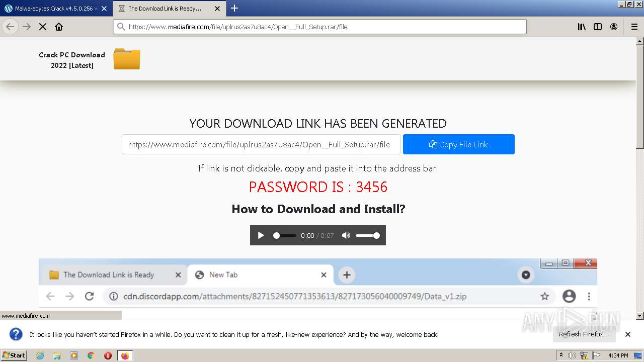Close The Download Link is Ready tab

217,9
